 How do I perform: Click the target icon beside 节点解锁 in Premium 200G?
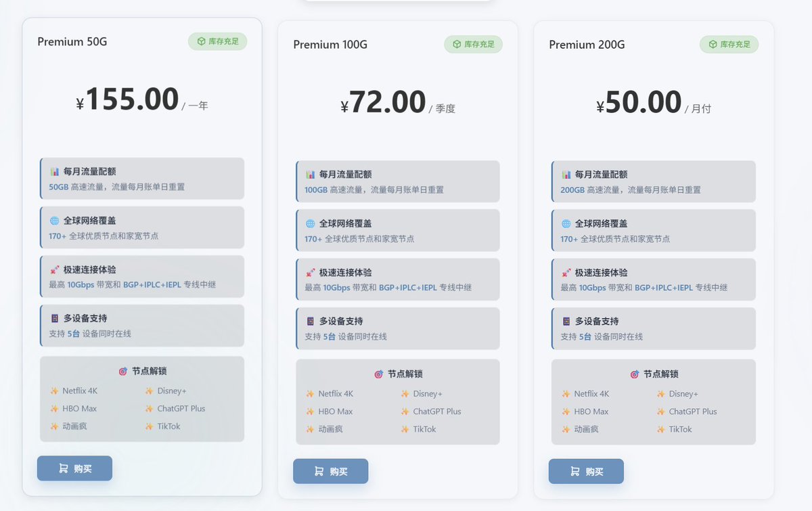(635, 374)
